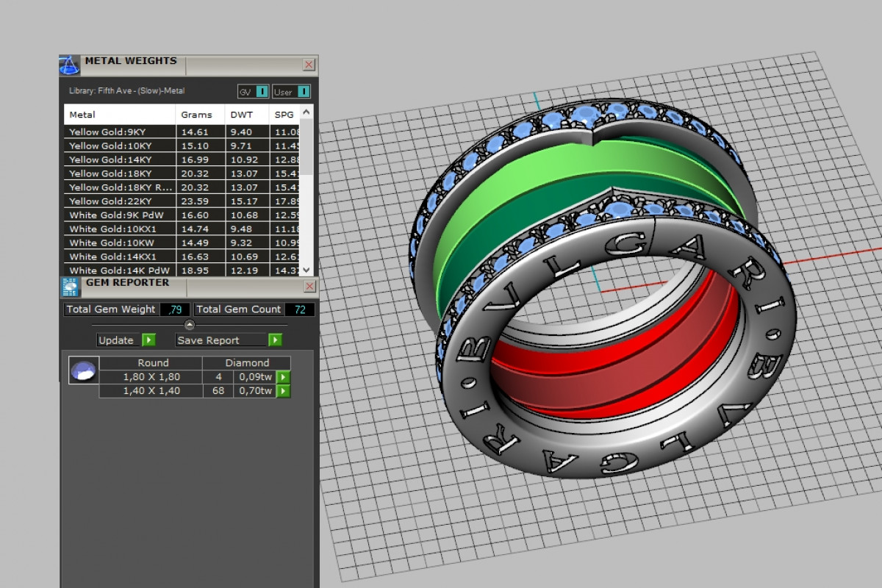Collapse the gem totals section with circular arrow

tap(190, 324)
